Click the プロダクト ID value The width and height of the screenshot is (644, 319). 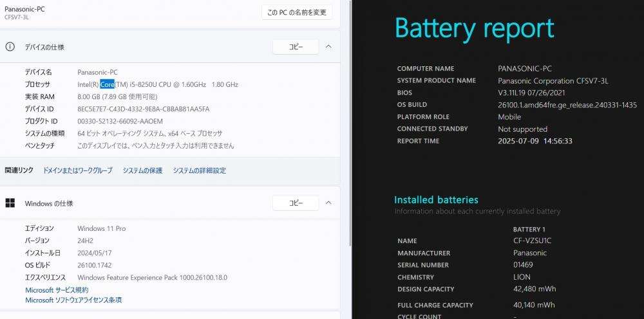[x=120, y=122]
